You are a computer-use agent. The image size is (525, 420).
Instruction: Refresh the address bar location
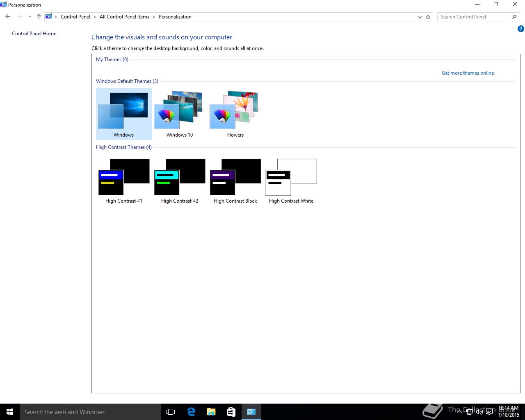coord(428,17)
